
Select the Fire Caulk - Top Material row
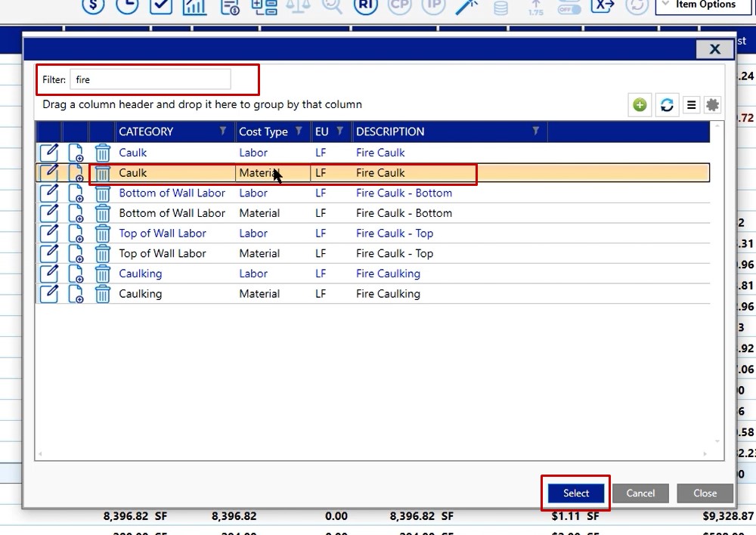pyautogui.click(x=394, y=254)
